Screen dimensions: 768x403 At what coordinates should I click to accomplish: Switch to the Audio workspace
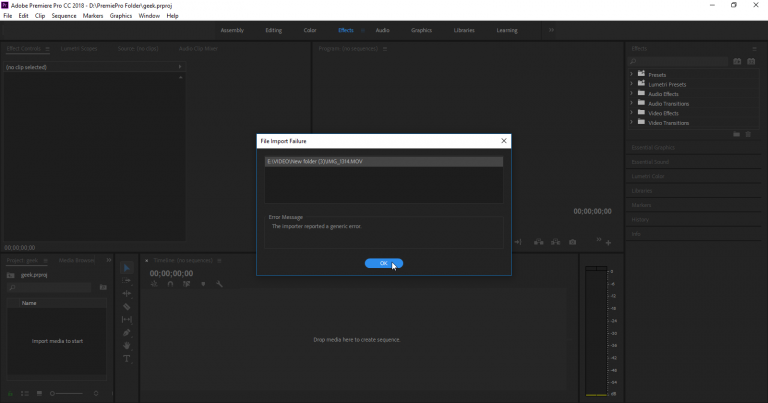click(383, 30)
